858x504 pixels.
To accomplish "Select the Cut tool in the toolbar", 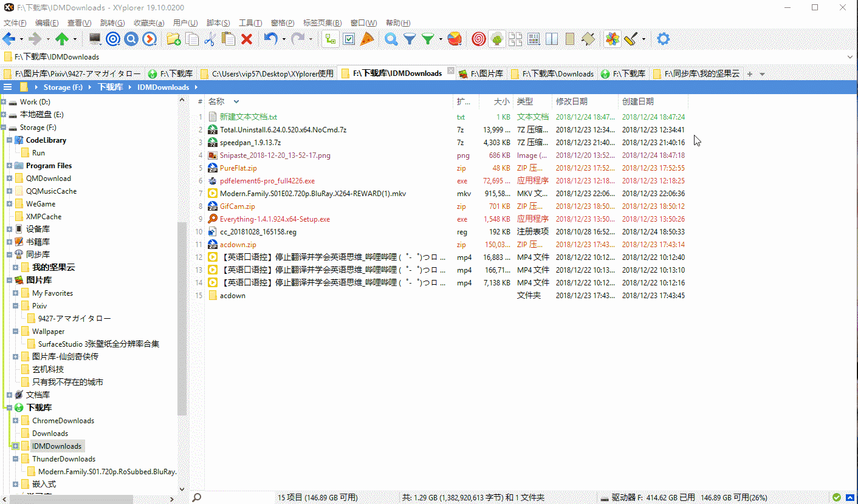I will (x=208, y=38).
